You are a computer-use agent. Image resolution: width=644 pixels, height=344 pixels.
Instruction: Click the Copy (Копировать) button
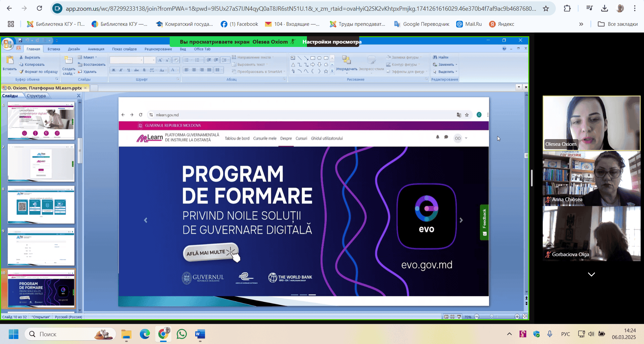[x=32, y=64]
